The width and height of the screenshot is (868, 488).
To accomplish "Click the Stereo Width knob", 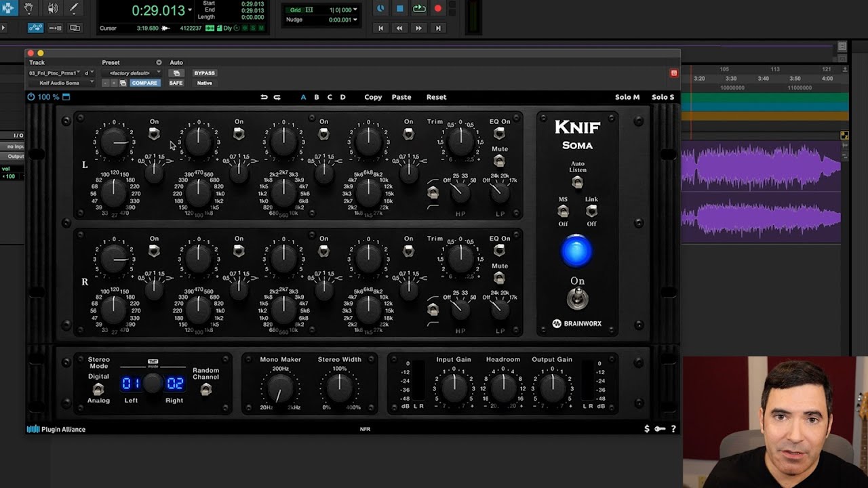I will click(339, 388).
